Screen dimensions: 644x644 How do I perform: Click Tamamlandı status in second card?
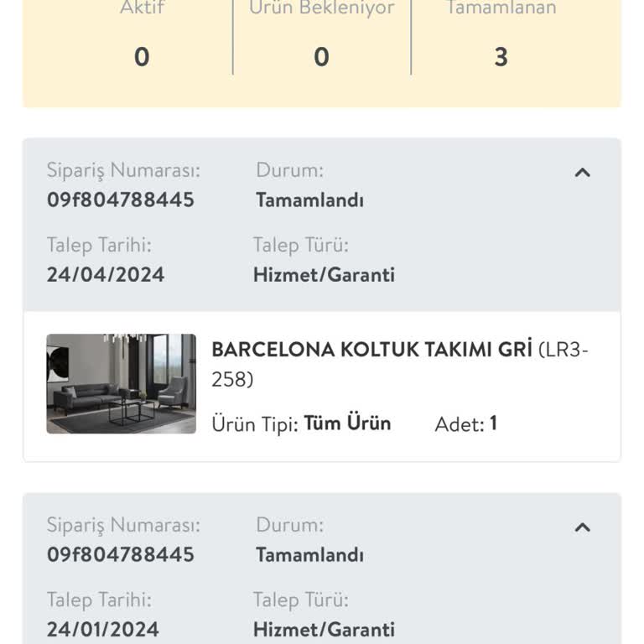tap(309, 555)
